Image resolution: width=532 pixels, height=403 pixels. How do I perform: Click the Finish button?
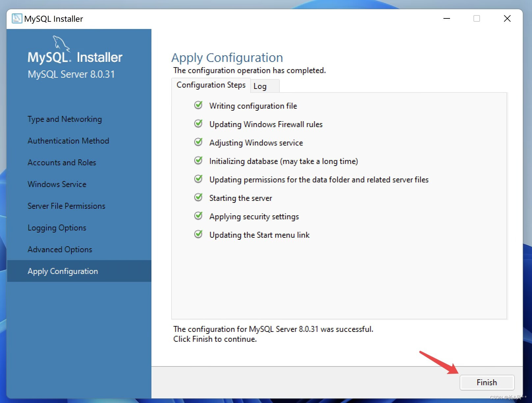(x=487, y=383)
